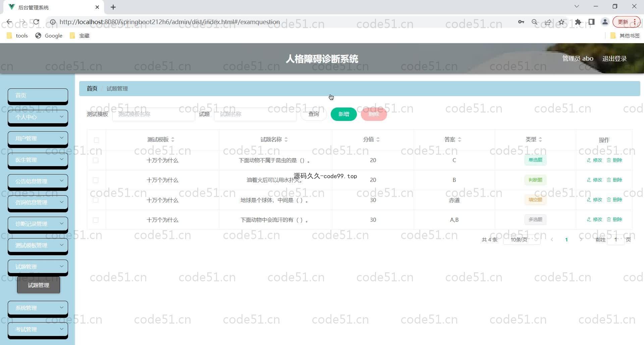644x345 pixels.
Task: Click 首页 in the breadcrumb
Action: (x=92, y=88)
